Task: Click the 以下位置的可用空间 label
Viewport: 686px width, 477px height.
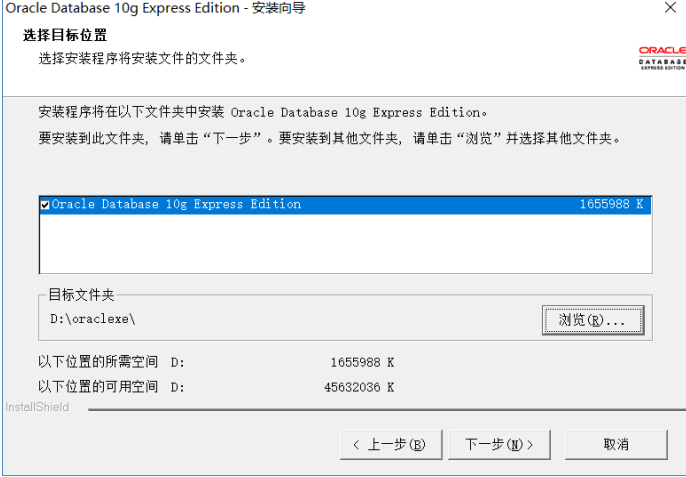Action: tap(98, 387)
